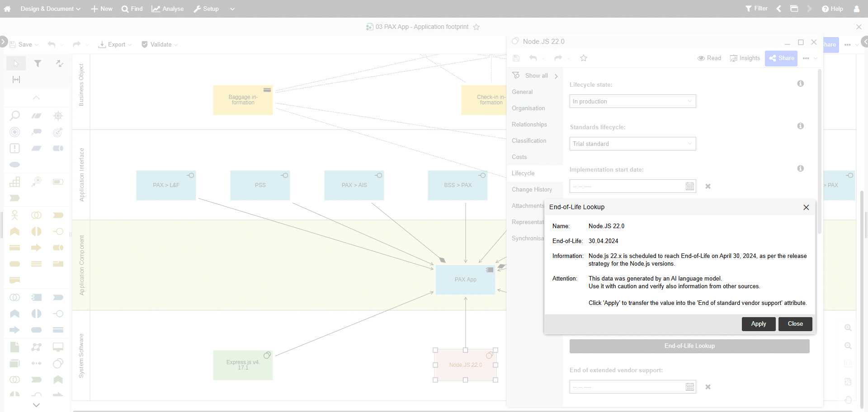Select the pointer tool in palette

coord(16,64)
